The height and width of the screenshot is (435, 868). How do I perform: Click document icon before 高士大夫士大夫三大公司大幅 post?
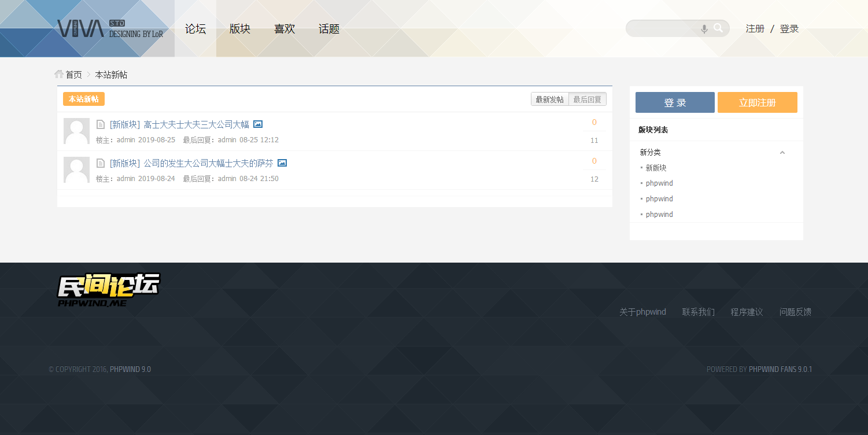101,124
